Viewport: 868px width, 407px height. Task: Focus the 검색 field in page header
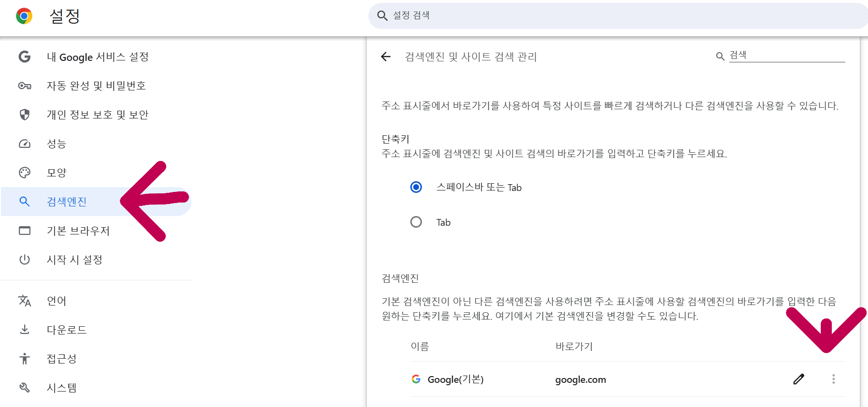tap(787, 55)
